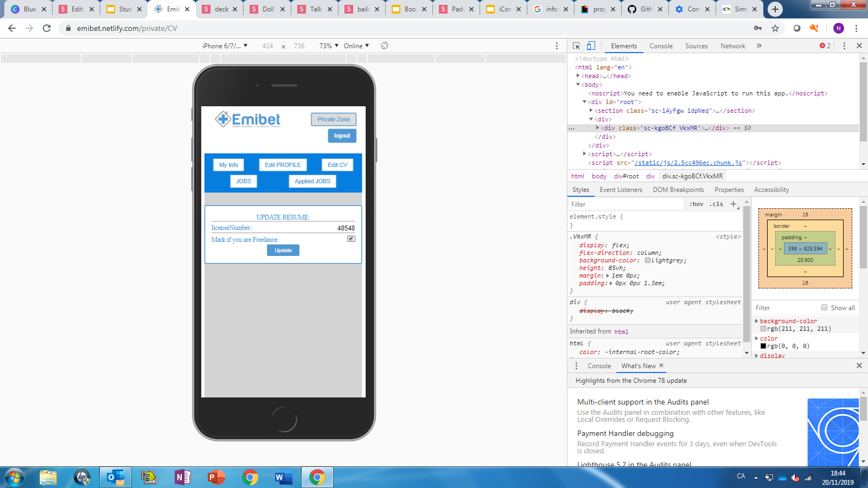Toggle the .cls class editor
This screenshot has height=488, width=868.
point(717,204)
